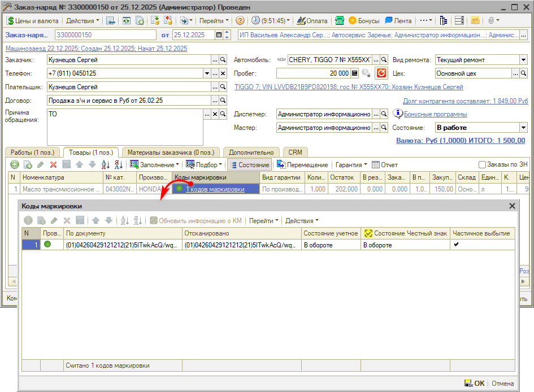Click the orange refresh icon near Пробег
534x392 pixels.
[381, 73]
